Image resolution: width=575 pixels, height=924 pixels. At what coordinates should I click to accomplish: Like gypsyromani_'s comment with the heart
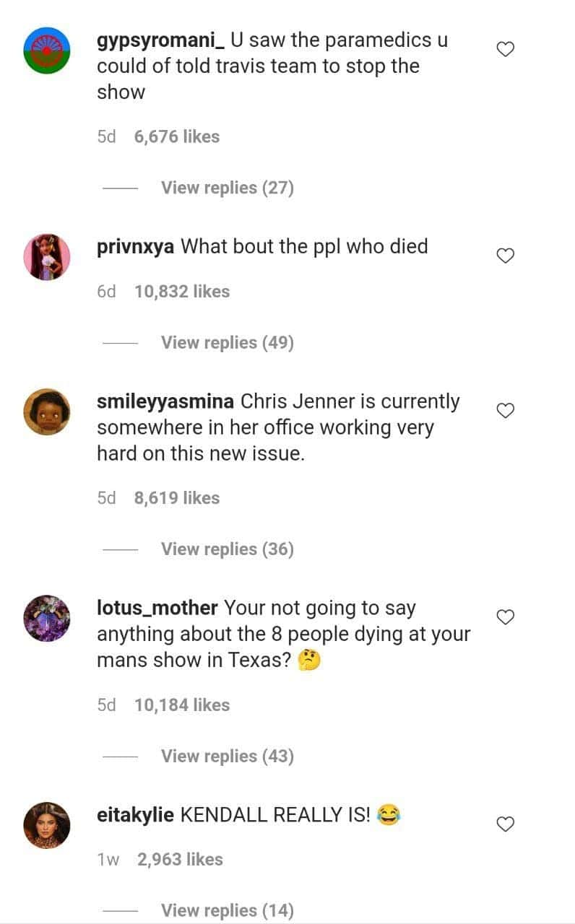(x=506, y=50)
